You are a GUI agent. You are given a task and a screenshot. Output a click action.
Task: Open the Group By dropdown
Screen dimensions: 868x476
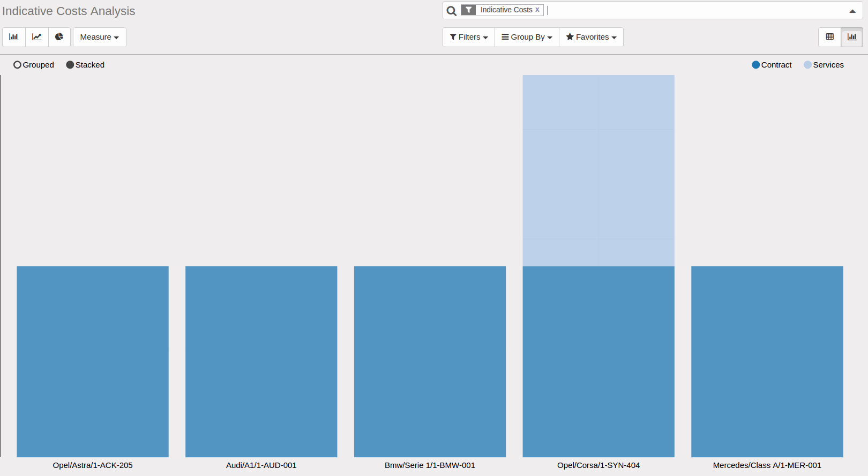click(527, 37)
